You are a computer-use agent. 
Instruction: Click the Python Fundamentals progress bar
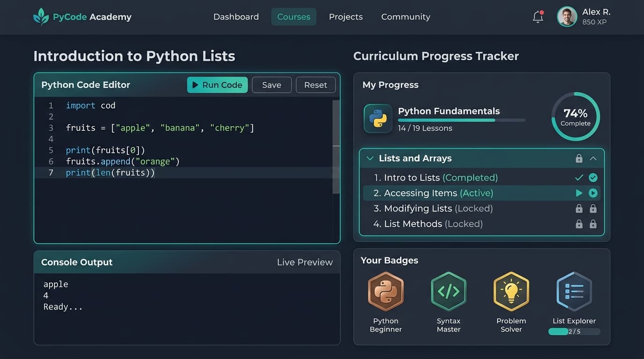pyautogui.click(x=461, y=120)
